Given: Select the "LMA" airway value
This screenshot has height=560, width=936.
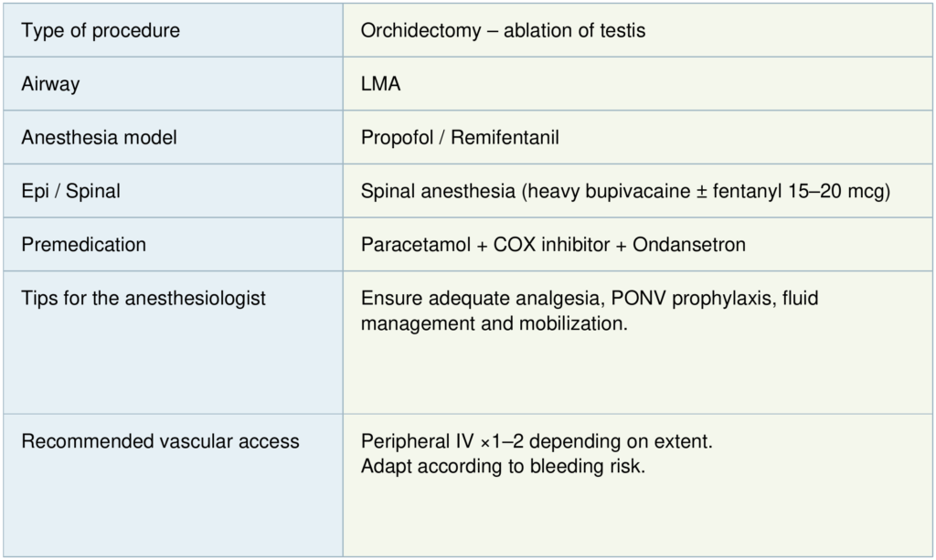Looking at the screenshot, I should pos(381,84).
